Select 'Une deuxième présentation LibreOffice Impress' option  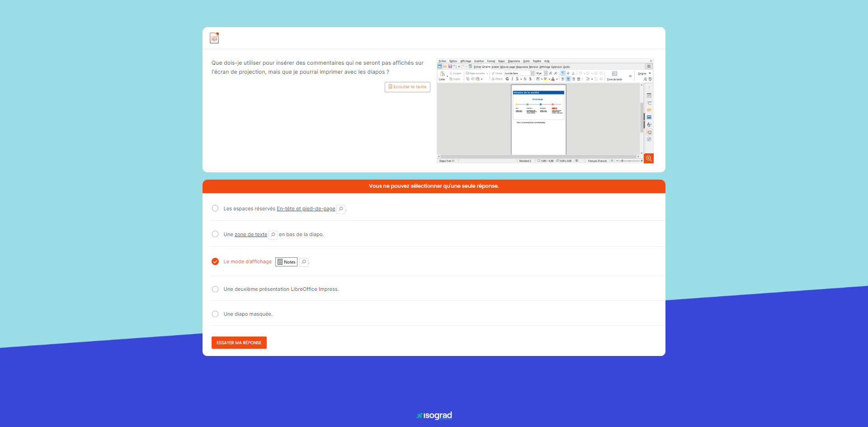click(215, 289)
